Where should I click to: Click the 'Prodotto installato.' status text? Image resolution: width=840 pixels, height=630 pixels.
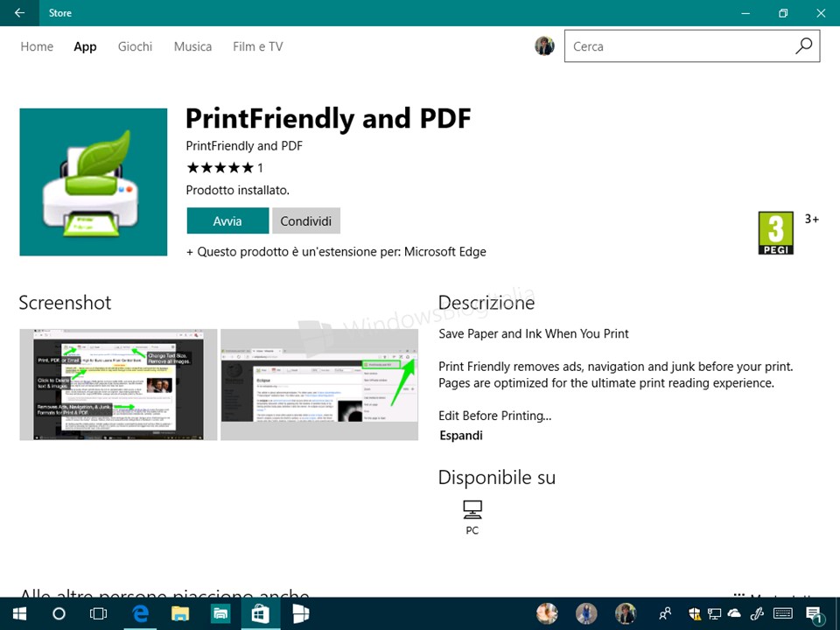click(x=238, y=190)
